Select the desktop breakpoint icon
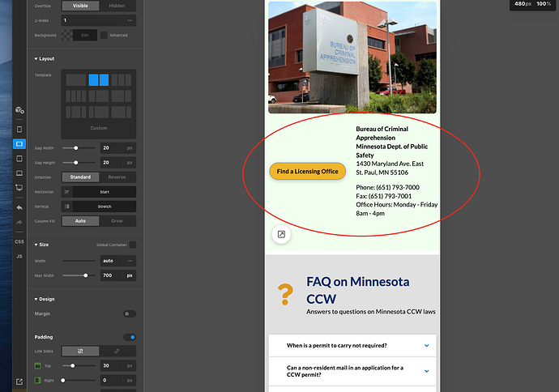 click(x=19, y=187)
